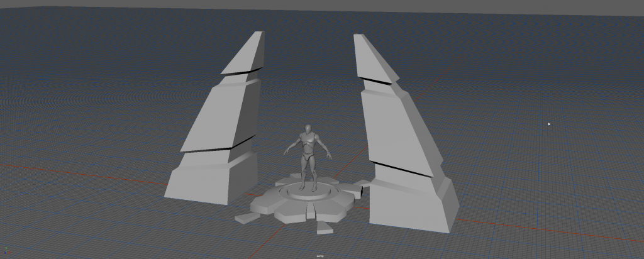Screen dimensions: 644x259
Task: Click the XYZ axis orientation gizmo
Action: (7, 251)
